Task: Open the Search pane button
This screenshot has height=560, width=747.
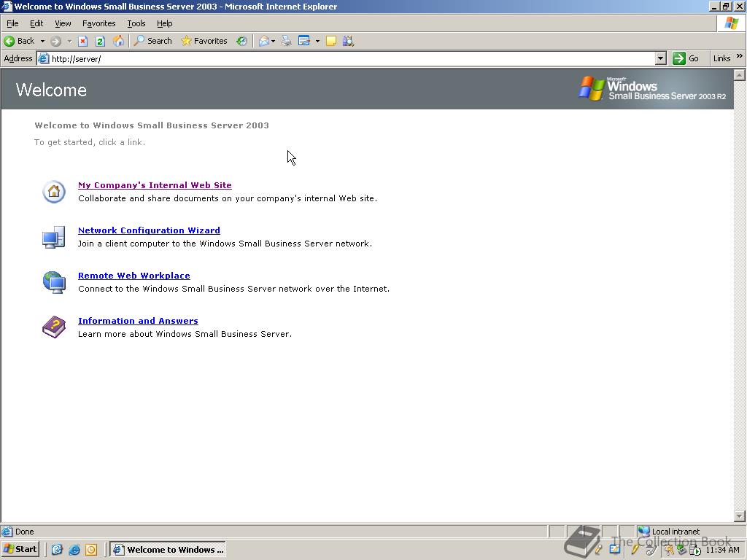Action: click(152, 41)
